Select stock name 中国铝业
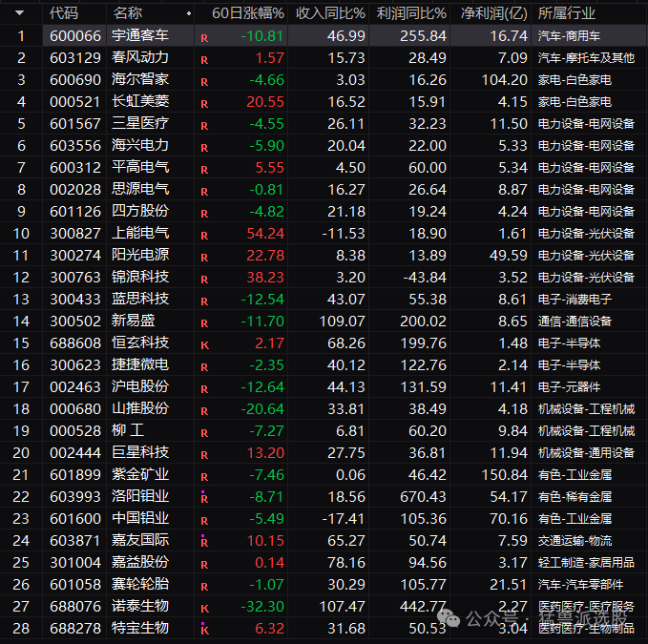The width and height of the screenshot is (648, 644). point(140,518)
